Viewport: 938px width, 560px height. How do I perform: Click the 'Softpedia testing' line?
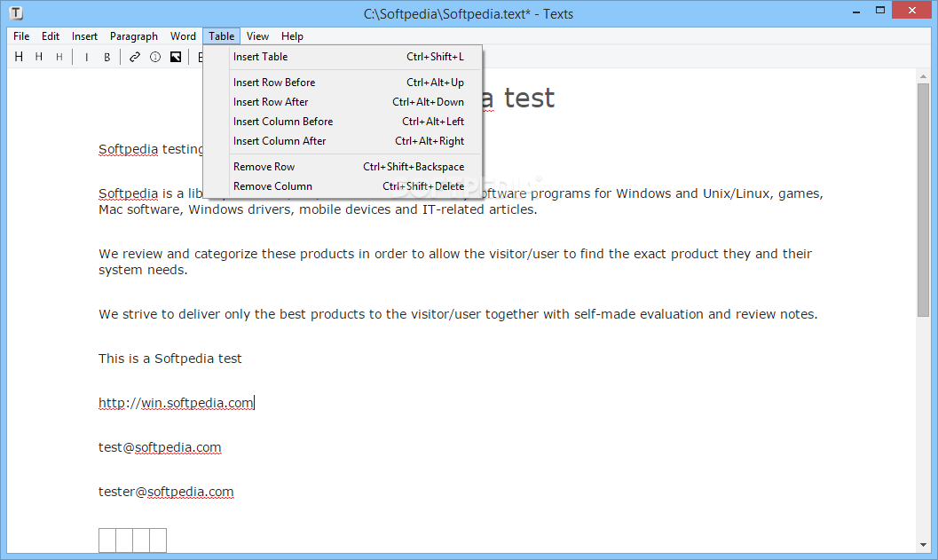151,149
